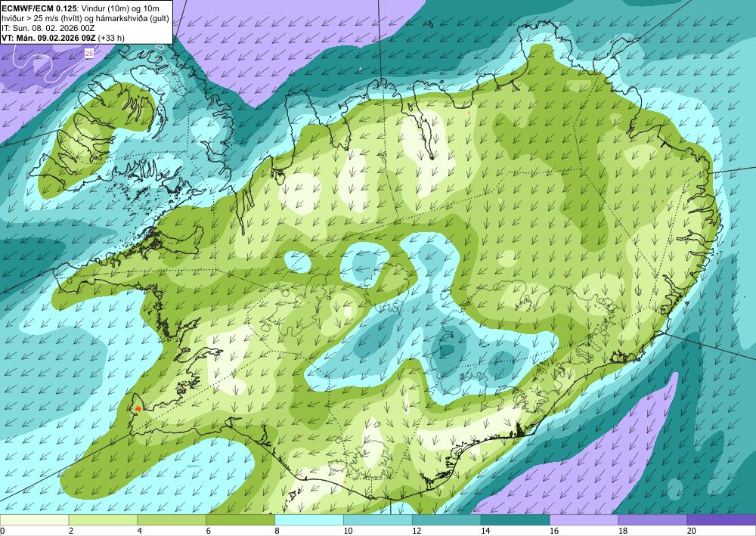Click the legend value "0"
This screenshot has height=536, width=756.
click(2, 531)
